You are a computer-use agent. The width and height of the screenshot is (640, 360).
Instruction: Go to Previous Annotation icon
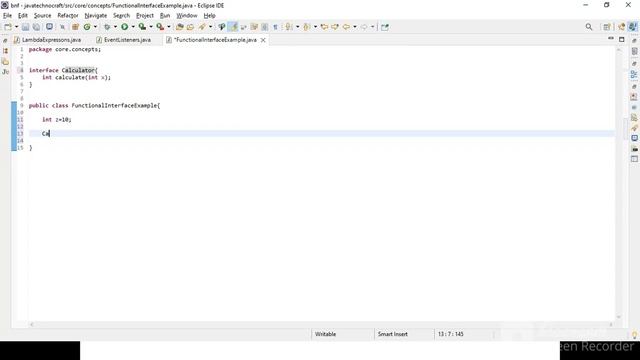pyautogui.click(x=307, y=27)
